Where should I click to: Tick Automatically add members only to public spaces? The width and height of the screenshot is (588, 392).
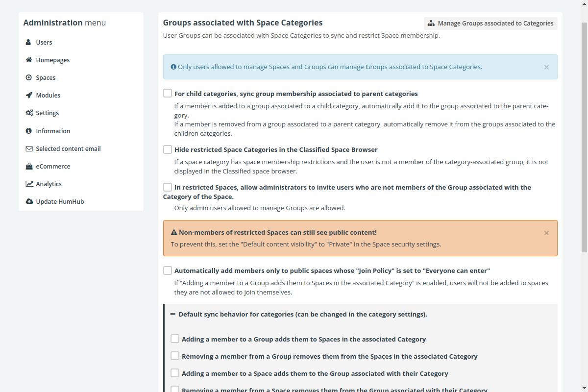(x=168, y=270)
